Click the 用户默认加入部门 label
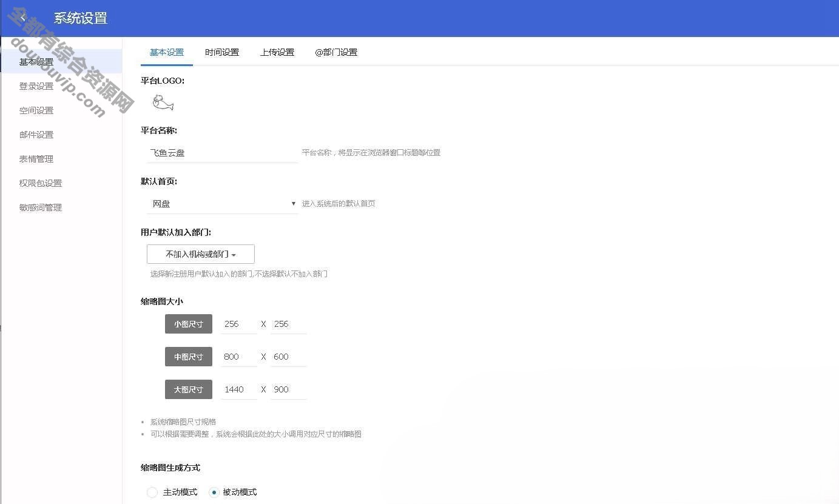Screen dimensions: 839x504 coord(176,232)
